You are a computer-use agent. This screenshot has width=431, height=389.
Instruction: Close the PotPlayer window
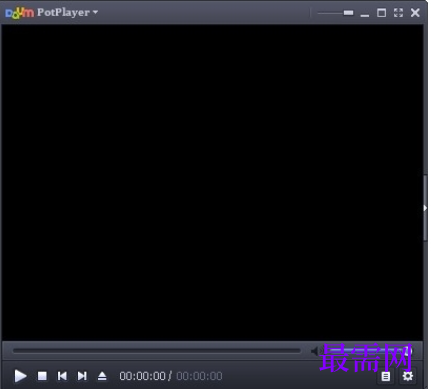tap(415, 13)
